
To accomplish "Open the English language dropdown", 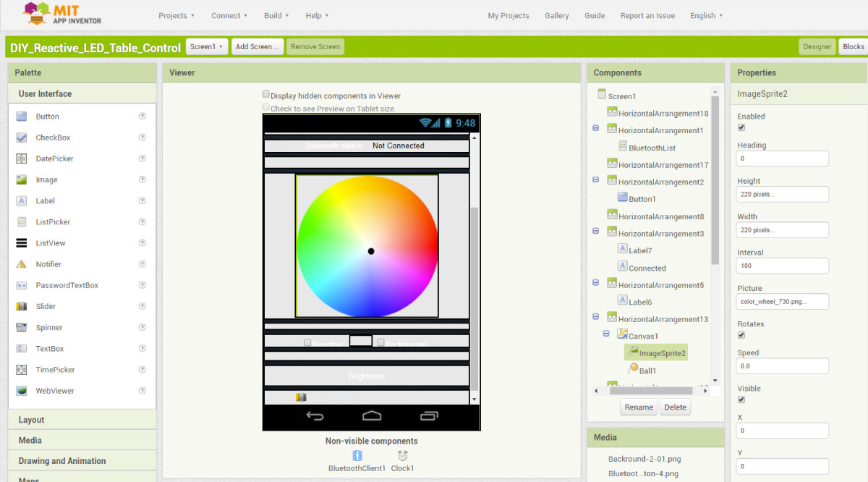I will (x=705, y=15).
